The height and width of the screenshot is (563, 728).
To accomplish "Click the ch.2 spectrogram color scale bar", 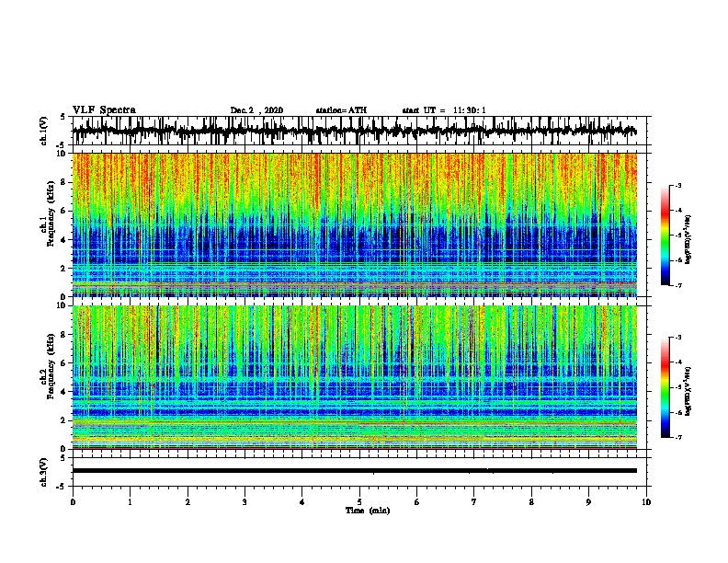I will pyautogui.click(x=665, y=387).
